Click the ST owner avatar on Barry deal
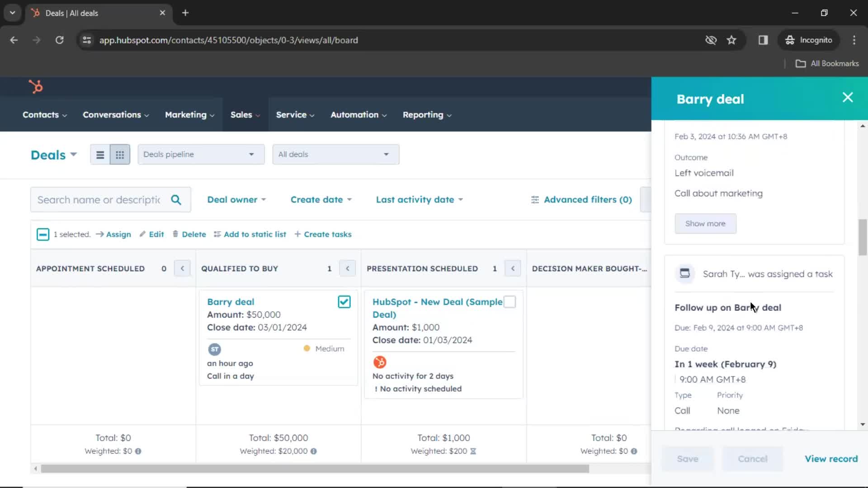This screenshot has height=488, width=868. tap(214, 349)
